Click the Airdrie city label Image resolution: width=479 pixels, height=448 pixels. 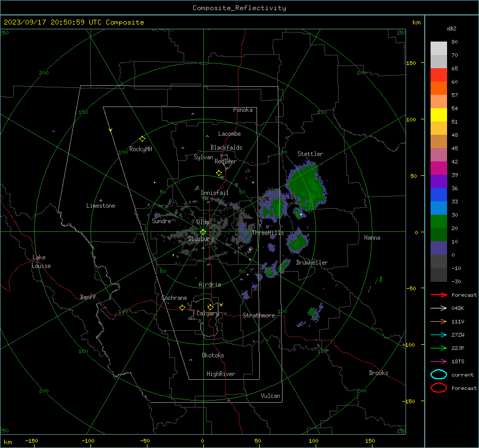click(x=210, y=284)
